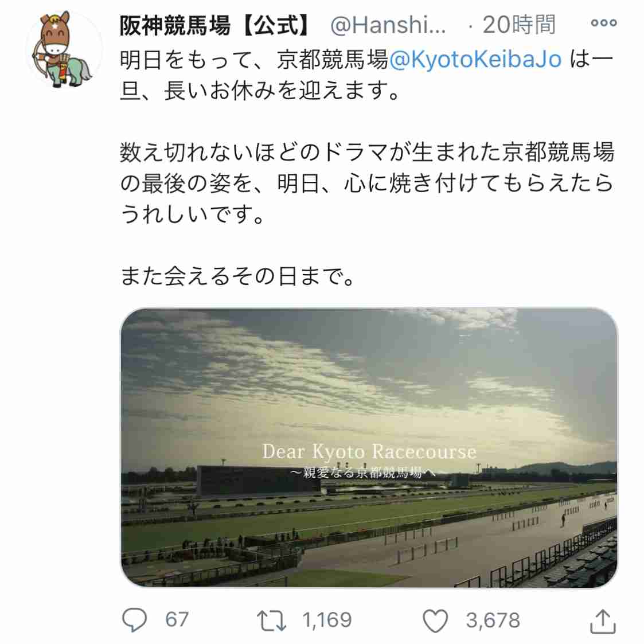
Task: Open the reply speech bubble icon
Action: pyautogui.click(x=134, y=620)
